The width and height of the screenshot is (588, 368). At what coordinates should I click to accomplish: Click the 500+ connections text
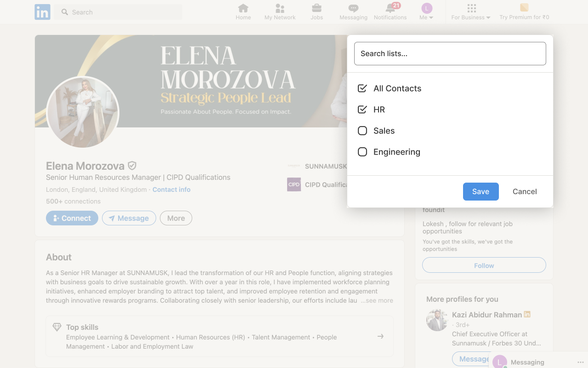(73, 201)
